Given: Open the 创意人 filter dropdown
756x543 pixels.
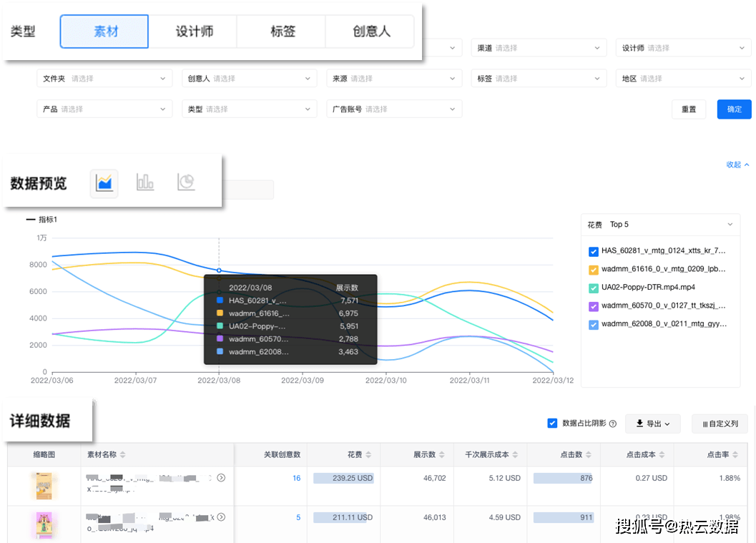Looking at the screenshot, I should pyautogui.click(x=250, y=78).
